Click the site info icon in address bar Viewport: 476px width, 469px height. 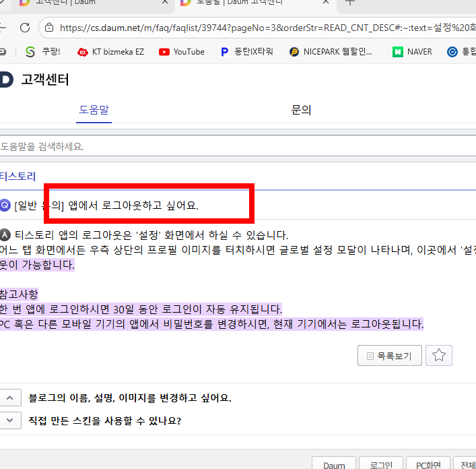tap(49, 28)
